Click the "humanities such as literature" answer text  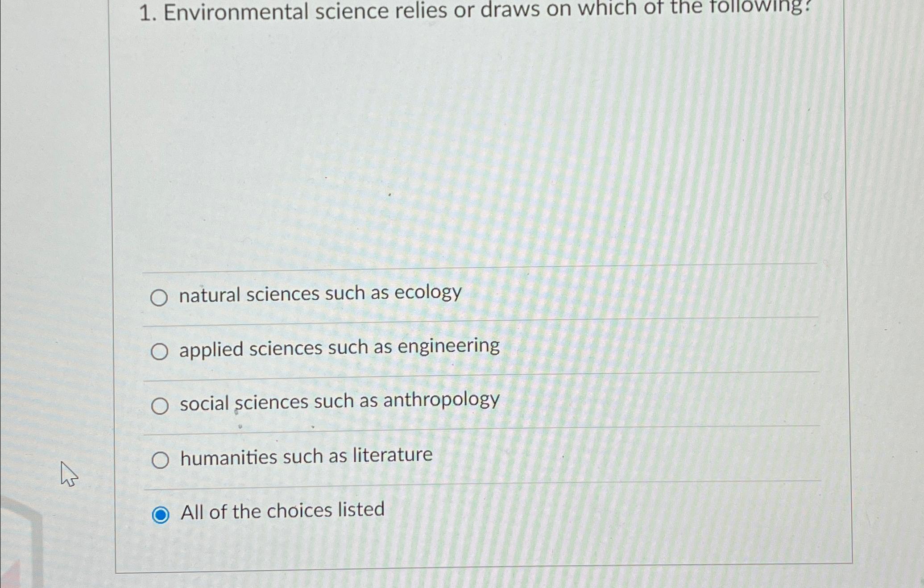pyautogui.click(x=306, y=455)
